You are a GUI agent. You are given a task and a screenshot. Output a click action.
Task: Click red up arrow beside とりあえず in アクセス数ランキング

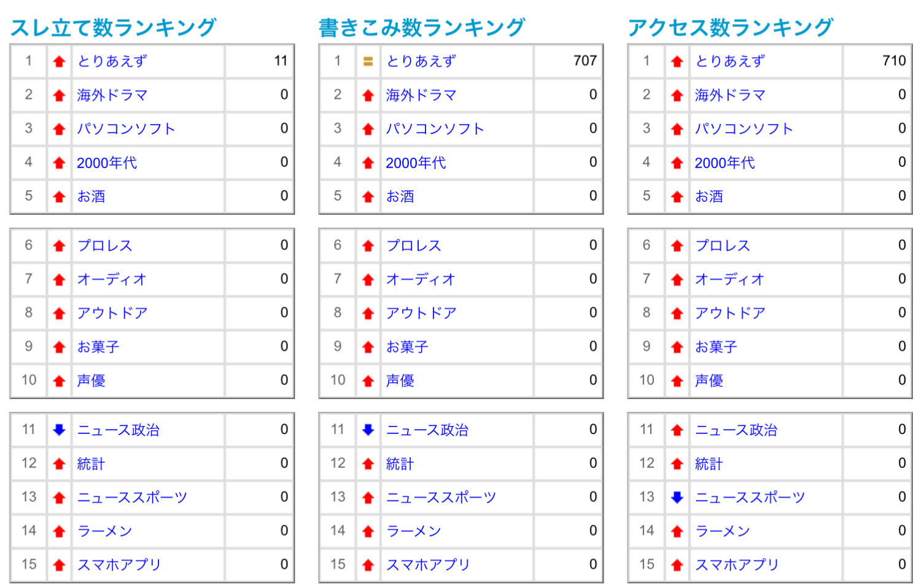(677, 61)
